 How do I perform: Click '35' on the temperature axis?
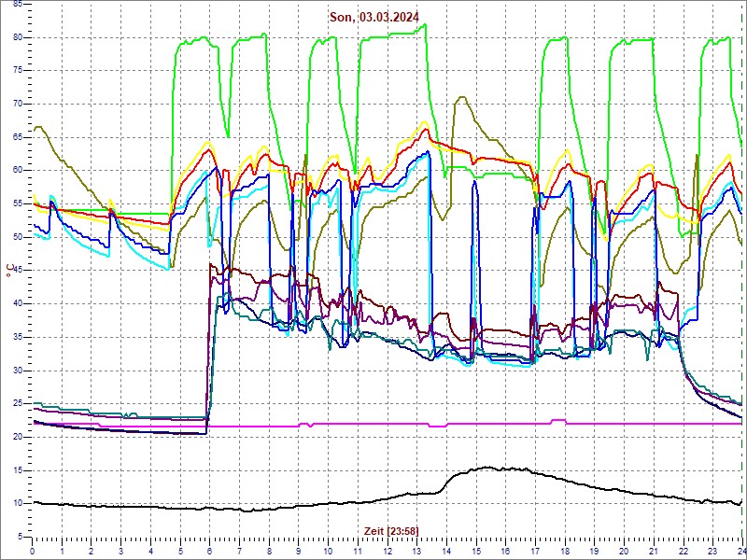click(x=18, y=337)
